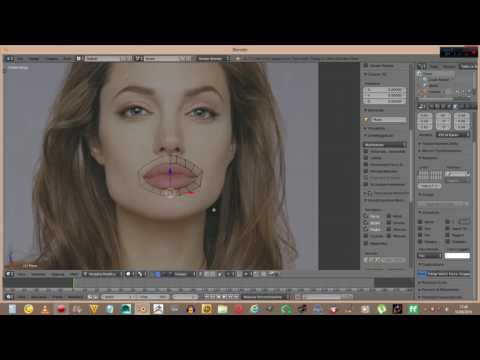
Task: Open the Timeline editor type menu
Action: 10,296
